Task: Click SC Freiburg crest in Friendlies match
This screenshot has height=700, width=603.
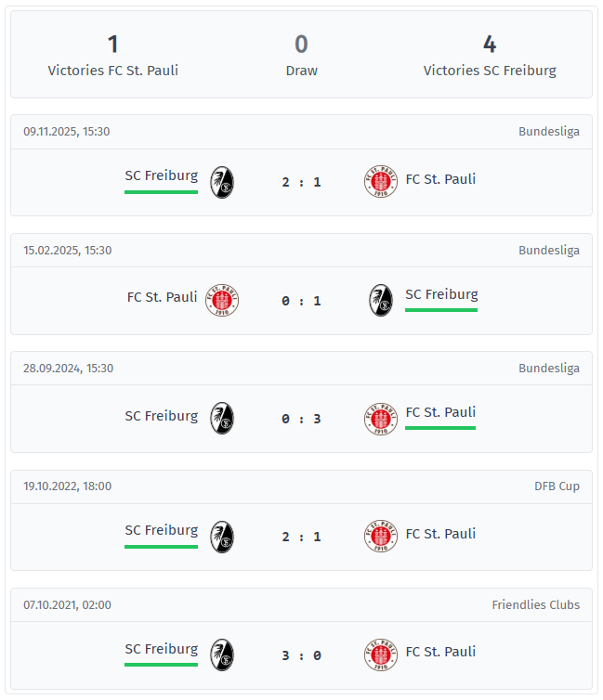Action: tap(221, 655)
